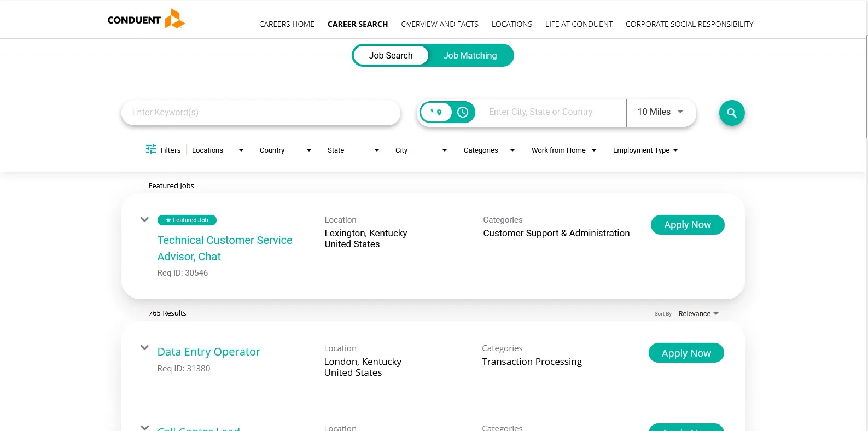
Task: Expand the Data Entry Operator job details
Action: coord(144,348)
